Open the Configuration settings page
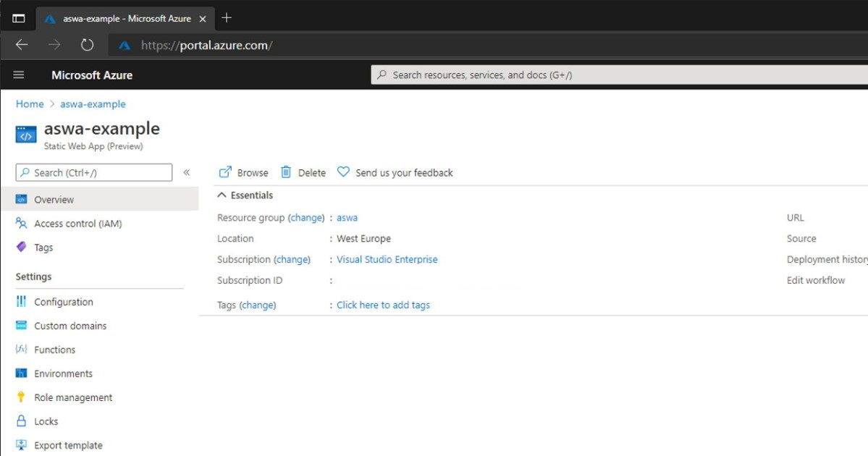The height and width of the screenshot is (456, 868). (64, 301)
